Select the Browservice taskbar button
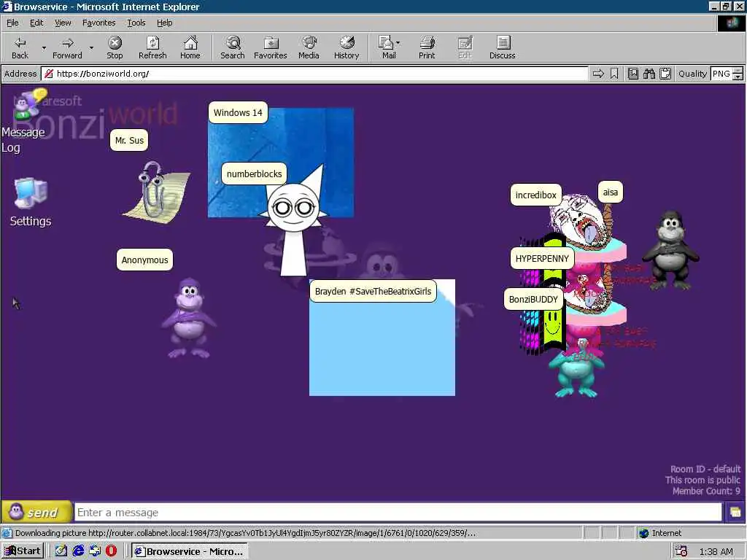This screenshot has height=560, width=747. [190, 551]
